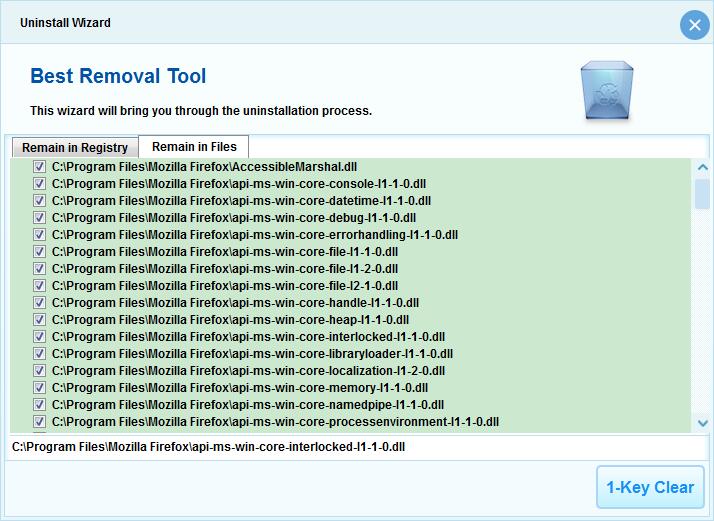This screenshot has width=714, height=521.
Task: Uncheck api-ms-win-core-file-l1-2-0.dll checkbox
Action: [39, 269]
